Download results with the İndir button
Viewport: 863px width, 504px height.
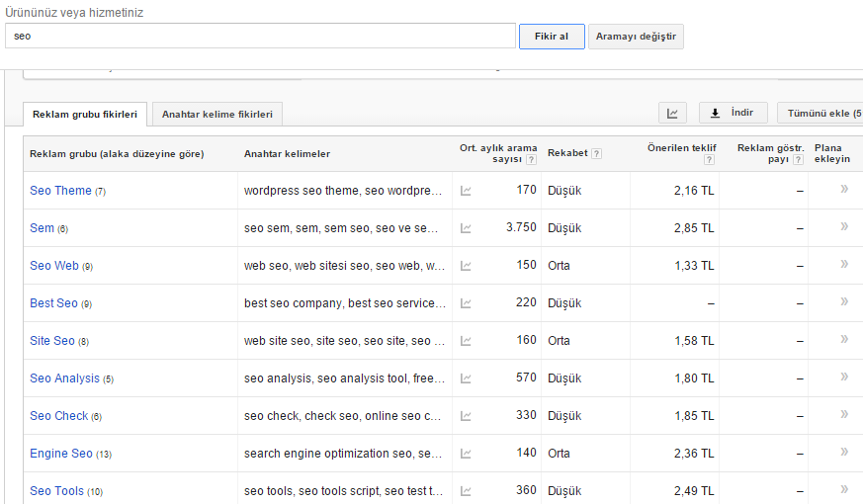[x=734, y=113]
